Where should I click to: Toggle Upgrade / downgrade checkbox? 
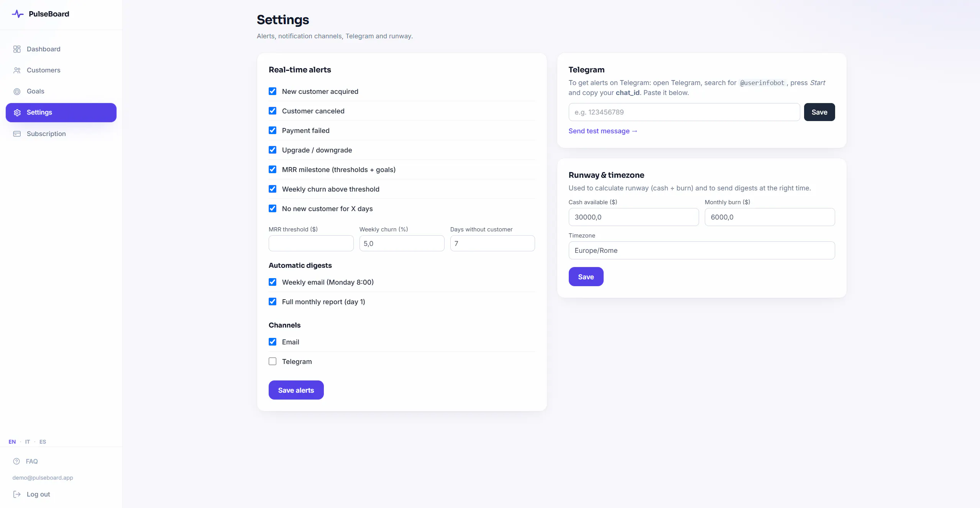coord(272,150)
